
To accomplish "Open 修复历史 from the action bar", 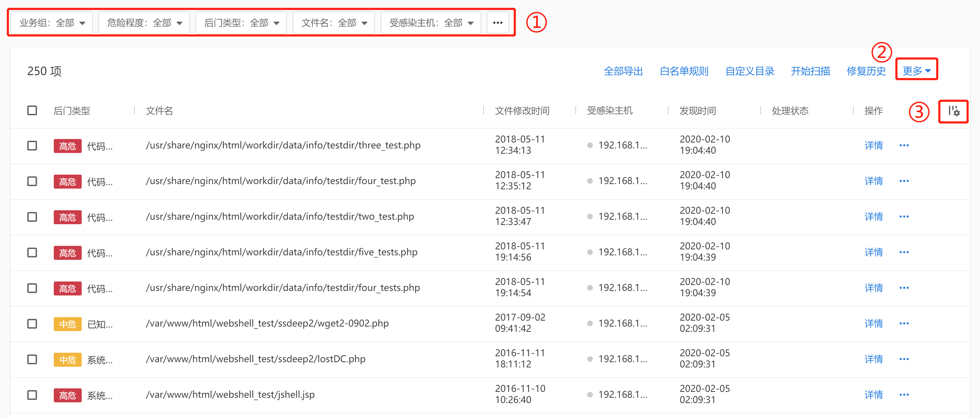I will pyautogui.click(x=866, y=71).
